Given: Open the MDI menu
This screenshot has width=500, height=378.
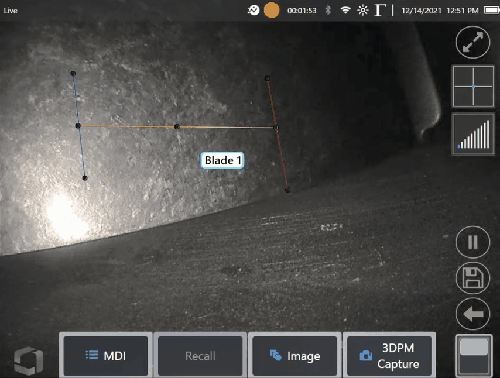Looking at the screenshot, I should point(106,356).
